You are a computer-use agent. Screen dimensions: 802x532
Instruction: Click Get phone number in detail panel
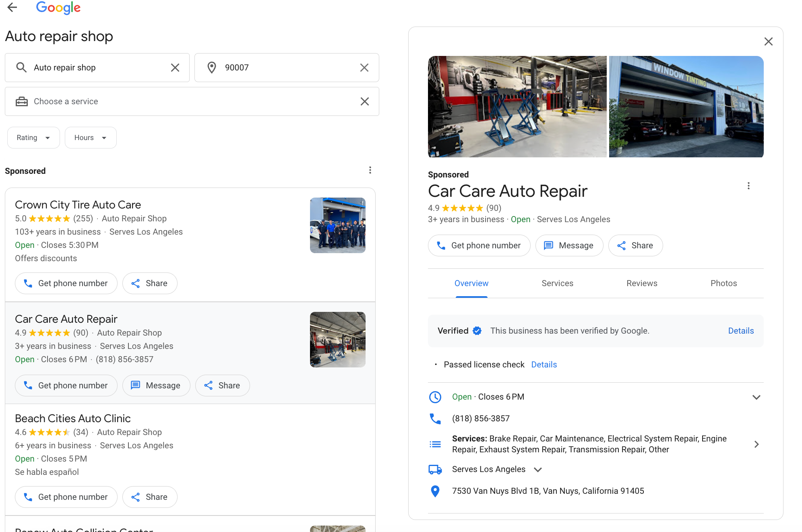(479, 245)
